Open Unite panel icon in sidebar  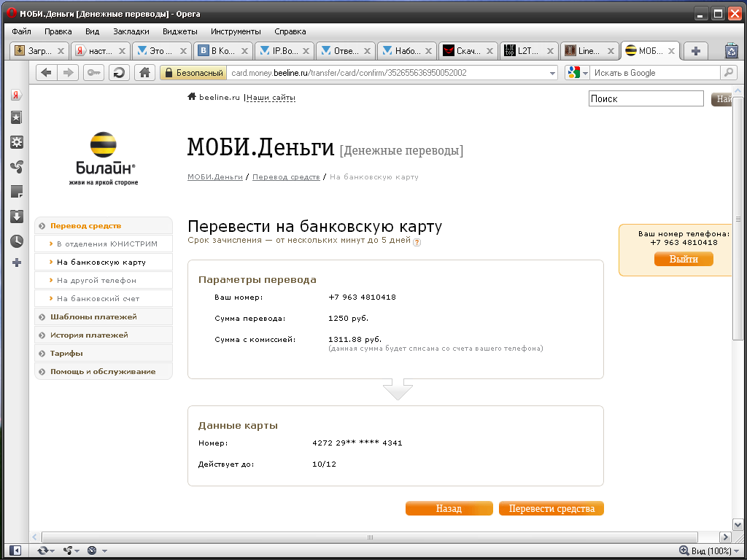coord(16,167)
